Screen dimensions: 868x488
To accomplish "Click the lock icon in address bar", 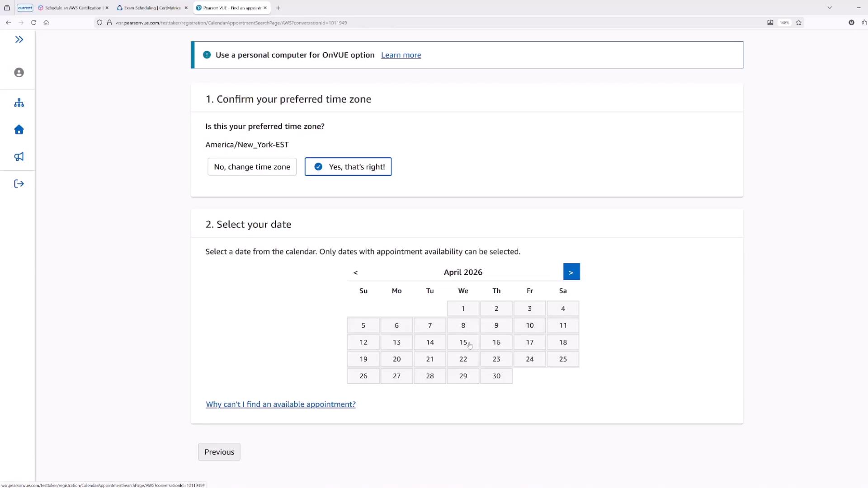I will [x=109, y=23].
